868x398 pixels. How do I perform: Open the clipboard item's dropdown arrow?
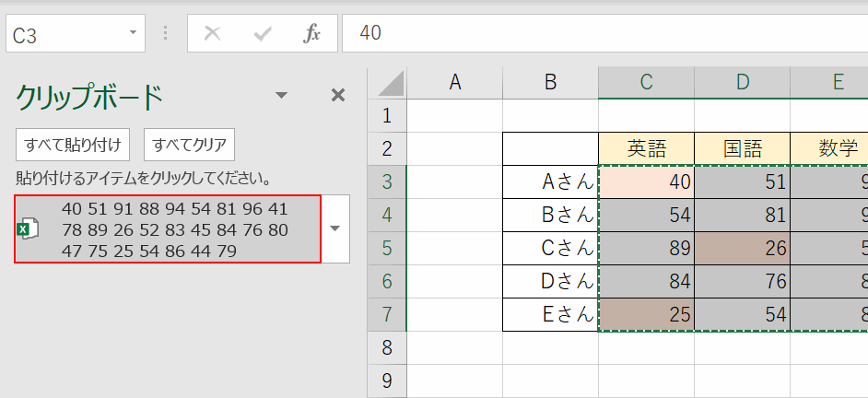pyautogui.click(x=335, y=228)
